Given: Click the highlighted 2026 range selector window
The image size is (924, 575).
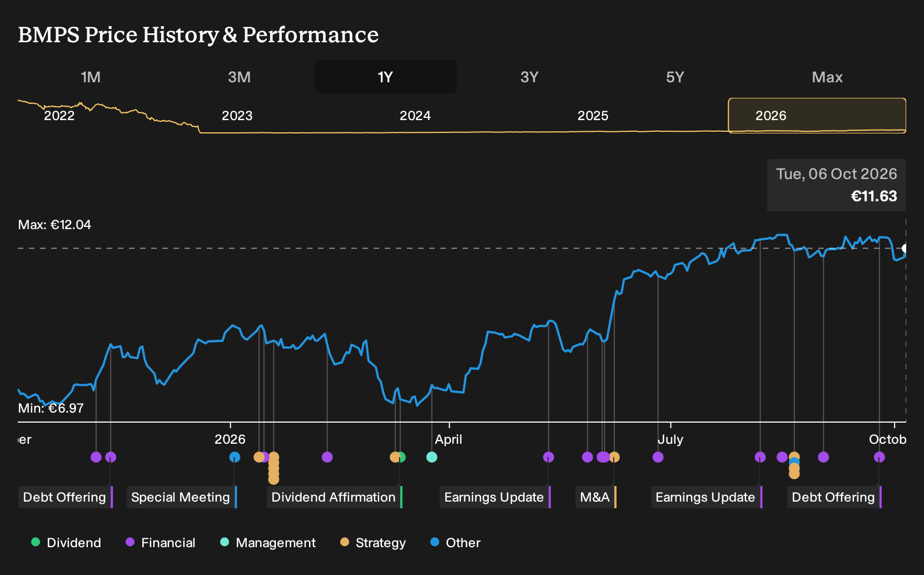Looking at the screenshot, I should coord(817,116).
